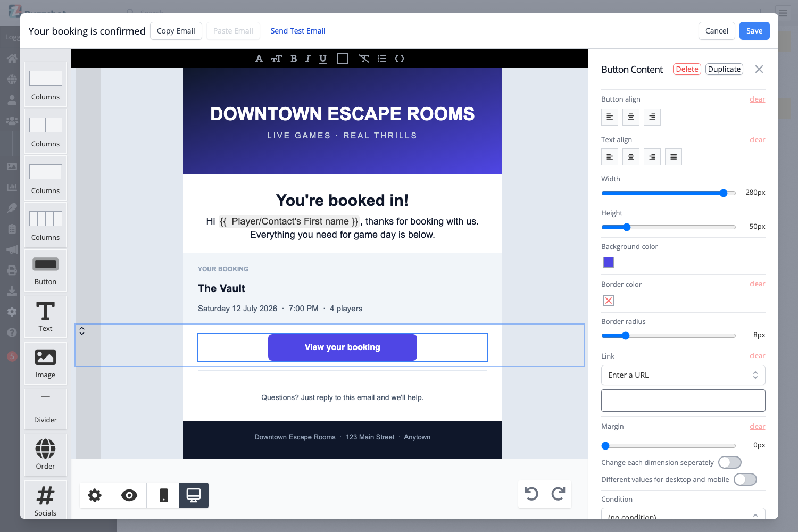Redo the last change
The width and height of the screenshot is (798, 532).
coord(558,494)
